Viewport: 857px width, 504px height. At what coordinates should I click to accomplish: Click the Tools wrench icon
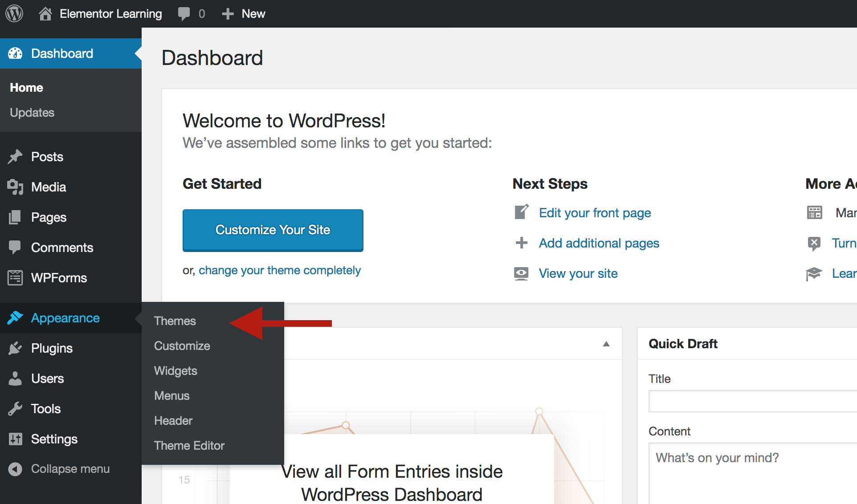coord(15,409)
